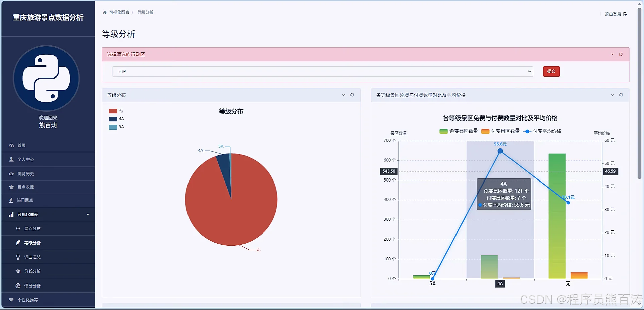The height and width of the screenshot is (310, 644).
Task: Click the 等级分布 pie chart title
Action: [231, 111]
